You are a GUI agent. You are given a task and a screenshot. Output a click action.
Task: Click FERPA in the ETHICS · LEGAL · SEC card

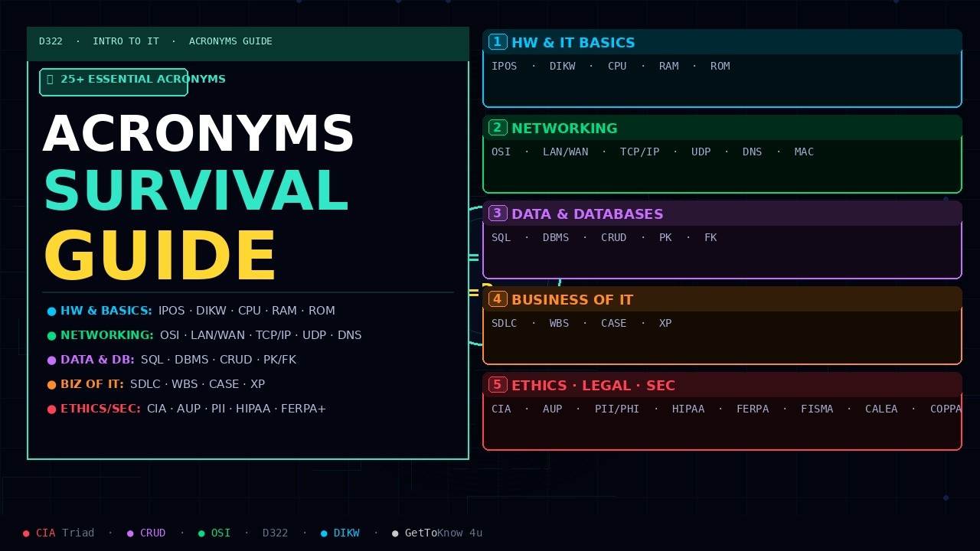point(752,409)
